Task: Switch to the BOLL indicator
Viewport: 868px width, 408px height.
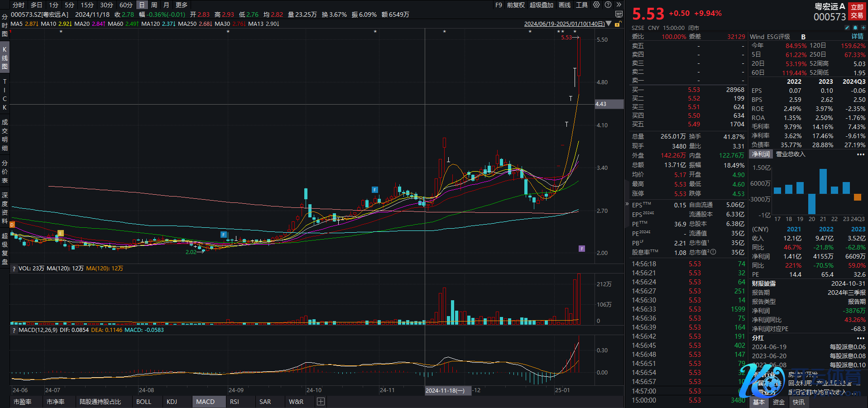Action: click(x=144, y=402)
